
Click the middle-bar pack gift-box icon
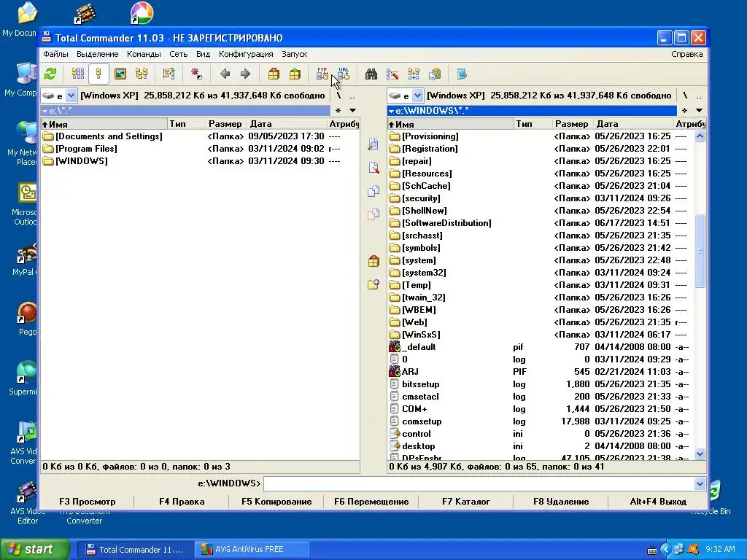point(373,261)
